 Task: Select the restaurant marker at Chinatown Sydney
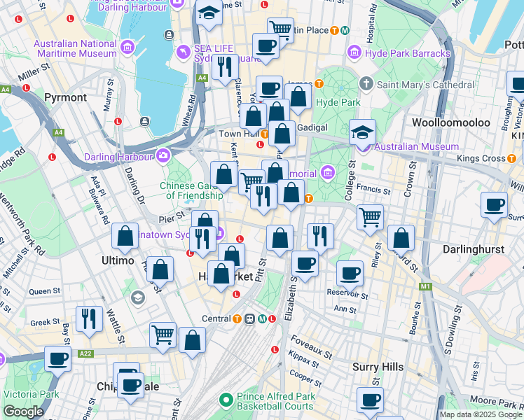[x=202, y=239]
